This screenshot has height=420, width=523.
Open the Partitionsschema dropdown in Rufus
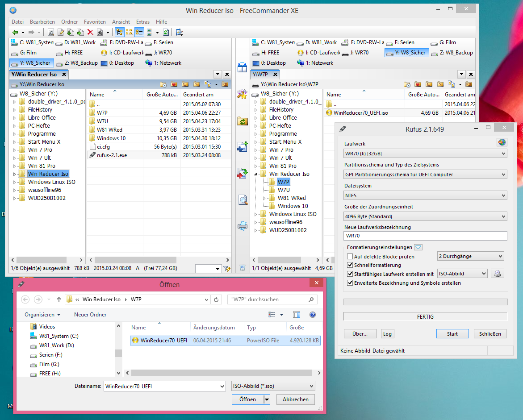[425, 175]
